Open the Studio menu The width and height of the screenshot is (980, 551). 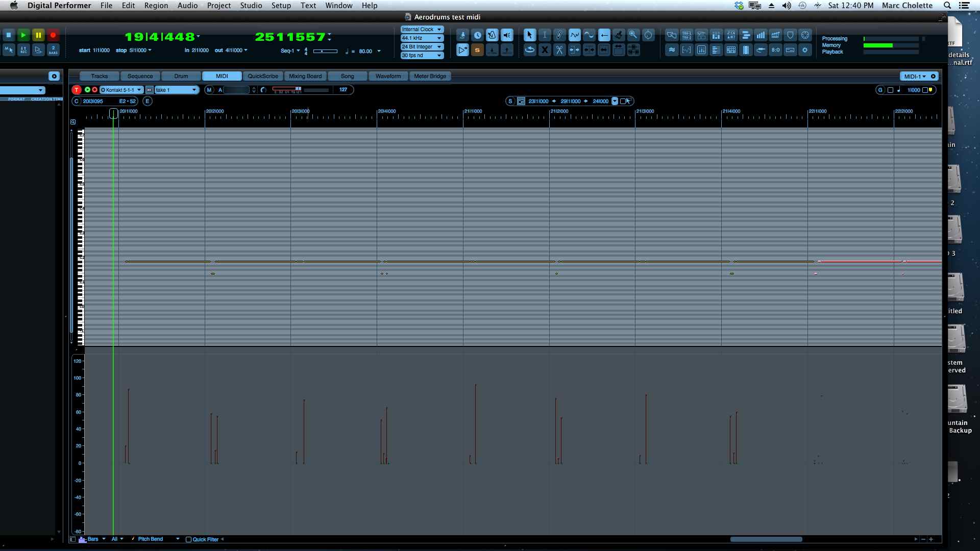pyautogui.click(x=251, y=6)
